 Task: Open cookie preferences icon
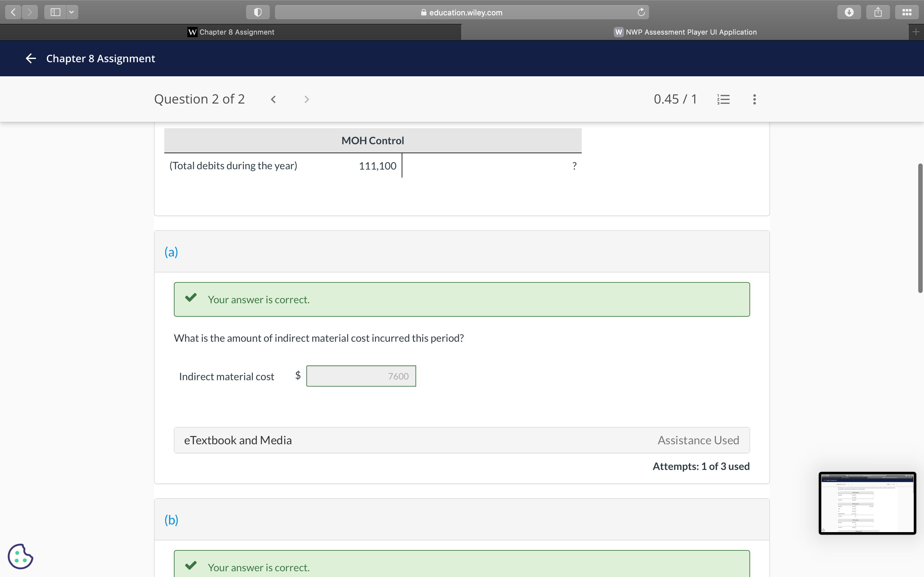[20, 556]
